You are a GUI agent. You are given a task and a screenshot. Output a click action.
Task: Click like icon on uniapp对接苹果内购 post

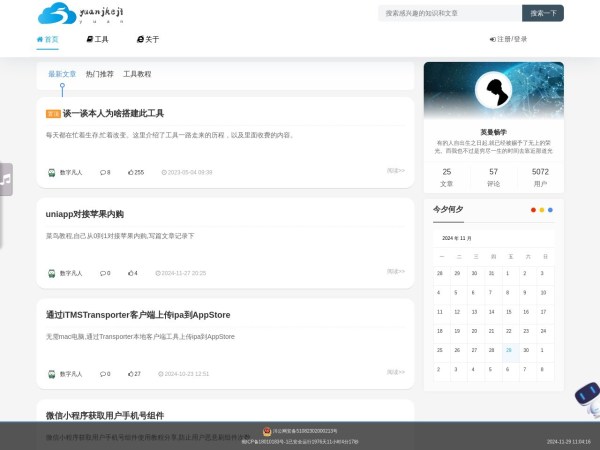130,273
